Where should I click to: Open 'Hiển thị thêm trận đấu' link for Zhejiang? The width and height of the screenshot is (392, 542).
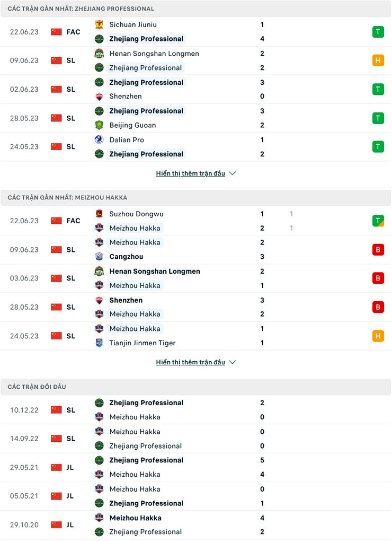tap(191, 173)
